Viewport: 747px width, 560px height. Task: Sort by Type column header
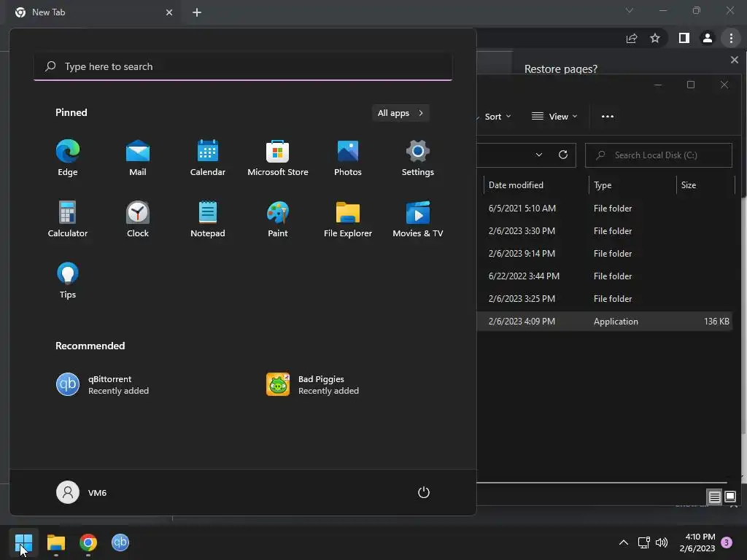click(632, 185)
